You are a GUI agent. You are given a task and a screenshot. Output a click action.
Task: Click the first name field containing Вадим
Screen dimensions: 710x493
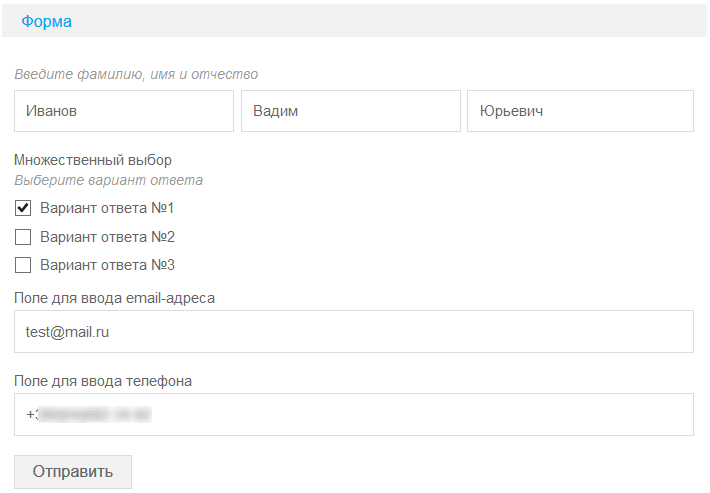click(x=350, y=111)
